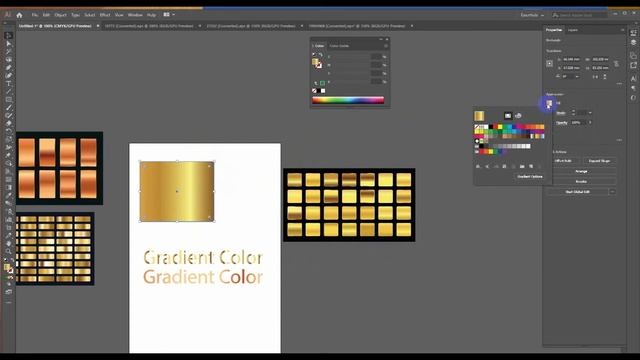Open the Object menu
Viewport: 640px width, 360px height.
tap(60, 15)
